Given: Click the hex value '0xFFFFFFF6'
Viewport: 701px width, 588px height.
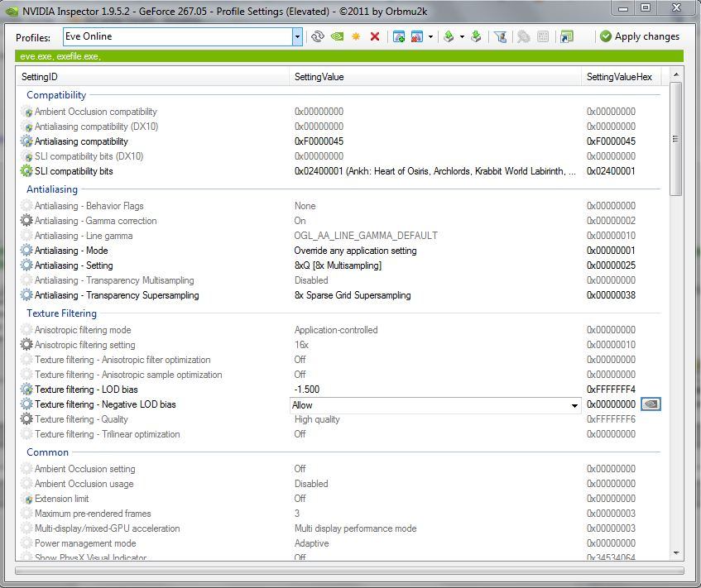Looking at the screenshot, I should pyautogui.click(x=611, y=419).
